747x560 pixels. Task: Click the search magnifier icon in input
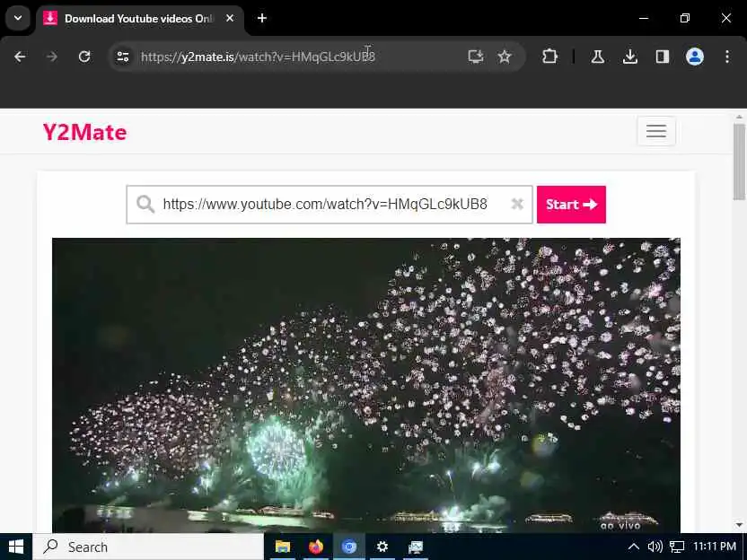(x=145, y=205)
